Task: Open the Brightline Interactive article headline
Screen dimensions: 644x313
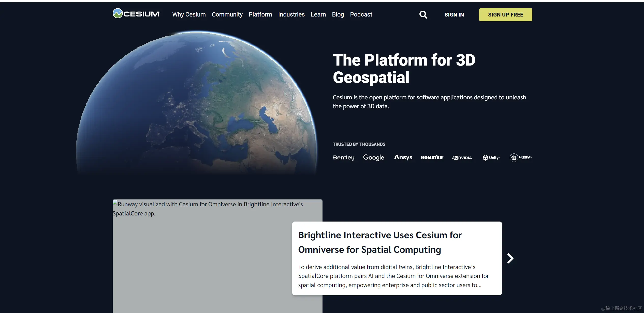Action: click(x=380, y=242)
